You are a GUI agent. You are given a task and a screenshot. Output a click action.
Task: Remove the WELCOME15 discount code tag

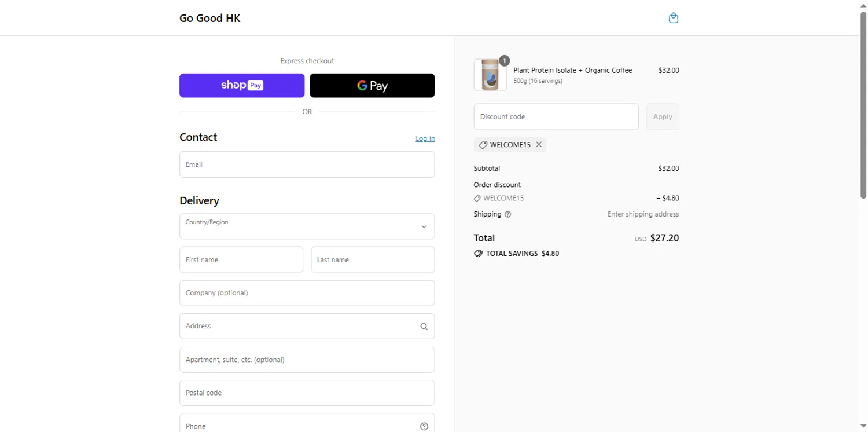539,145
